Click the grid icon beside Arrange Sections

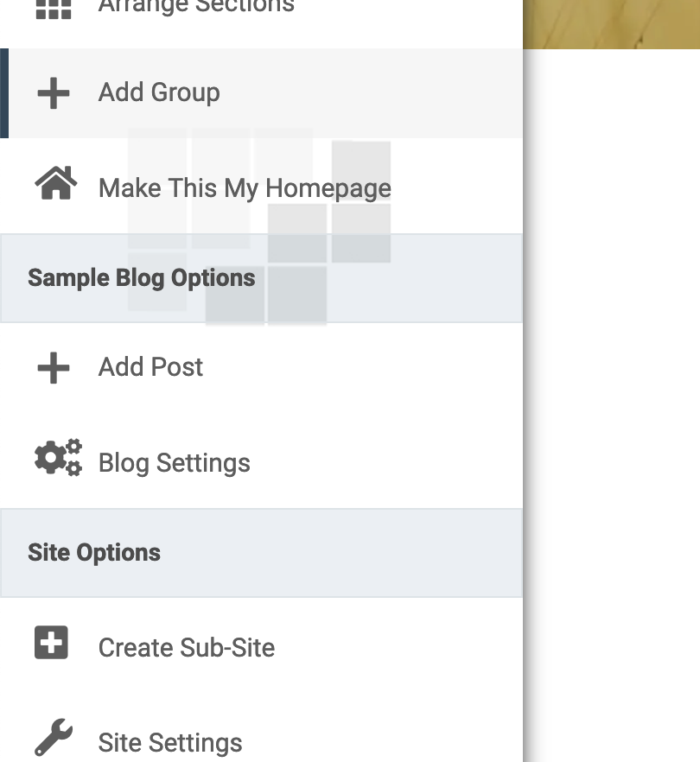point(53,8)
